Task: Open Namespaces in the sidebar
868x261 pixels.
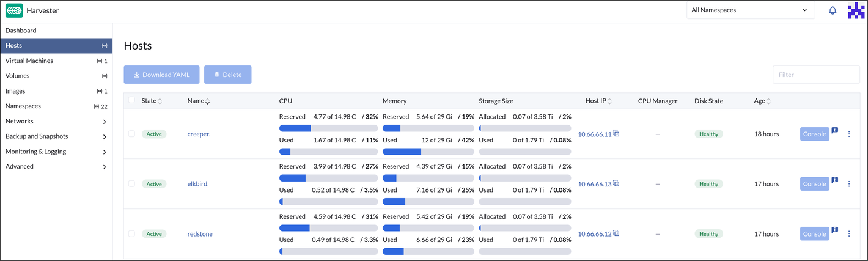Action: [x=56, y=106]
